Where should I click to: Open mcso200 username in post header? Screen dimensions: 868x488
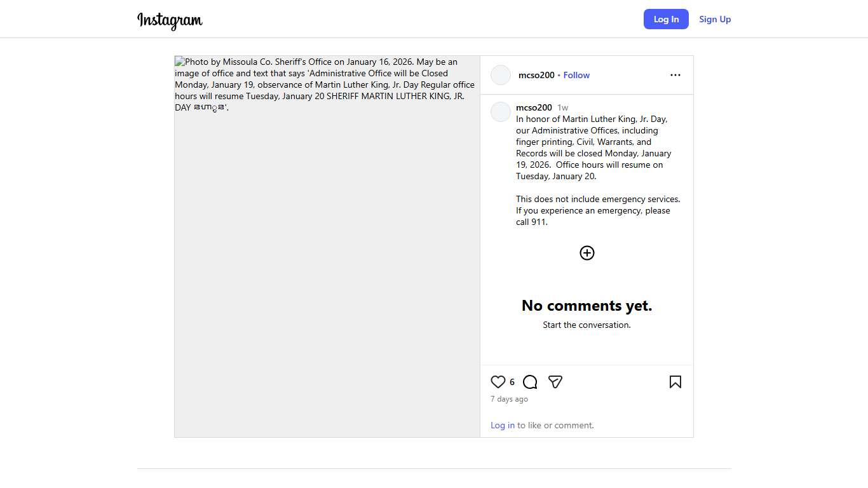[536, 75]
